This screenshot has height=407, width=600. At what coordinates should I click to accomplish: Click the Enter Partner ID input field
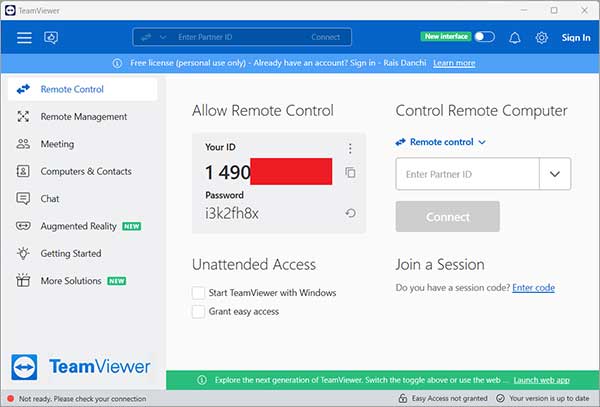click(467, 174)
